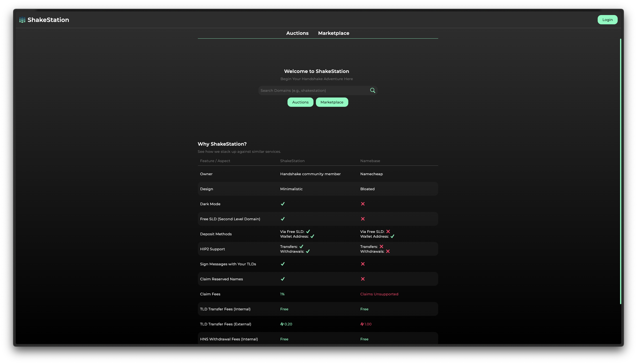Click the 'Claim Fees' row label
This screenshot has width=637, height=364.
click(210, 294)
